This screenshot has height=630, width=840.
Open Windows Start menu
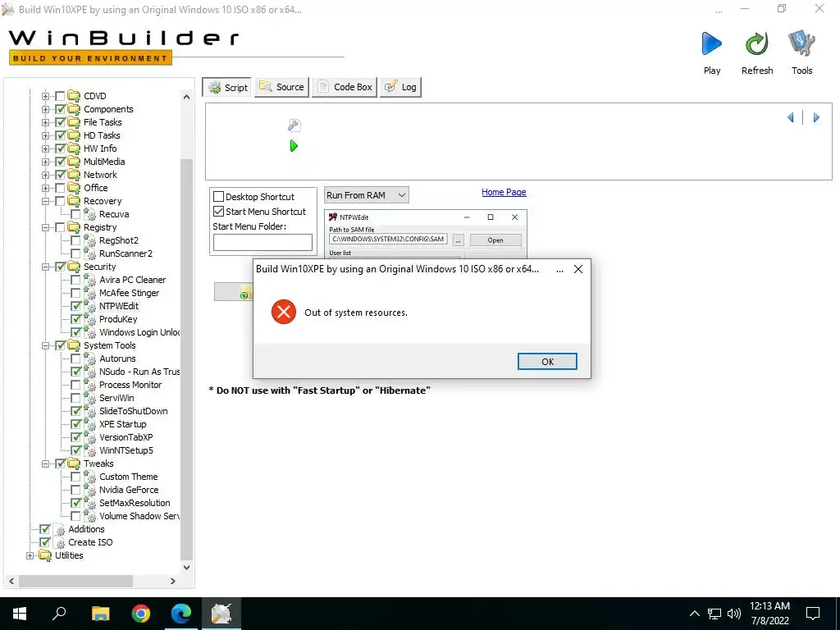(20, 614)
